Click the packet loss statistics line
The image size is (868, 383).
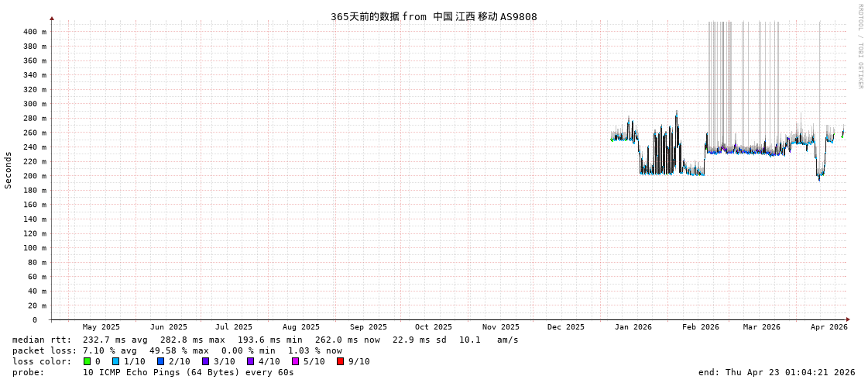pos(177,350)
